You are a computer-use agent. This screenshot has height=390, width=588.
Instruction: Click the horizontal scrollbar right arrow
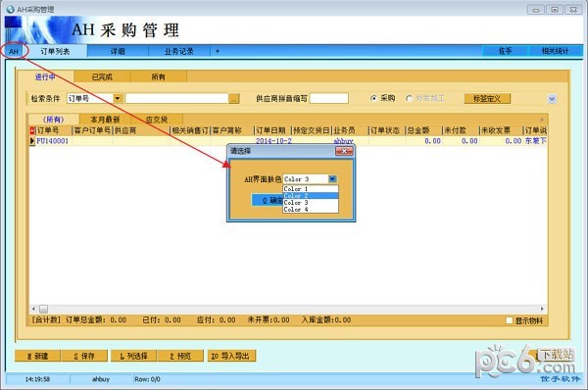coord(542,309)
